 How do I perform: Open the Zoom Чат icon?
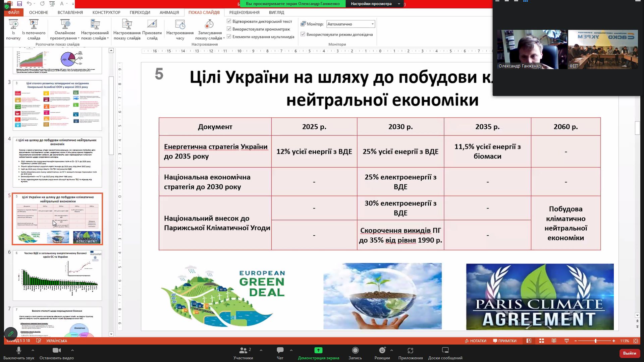[x=280, y=351]
